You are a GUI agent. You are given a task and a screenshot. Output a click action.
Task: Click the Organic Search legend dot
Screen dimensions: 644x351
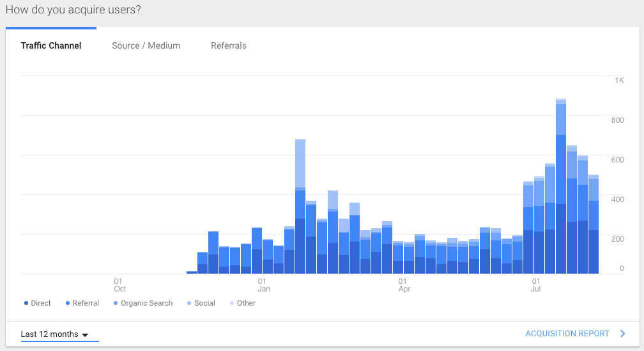tap(116, 303)
